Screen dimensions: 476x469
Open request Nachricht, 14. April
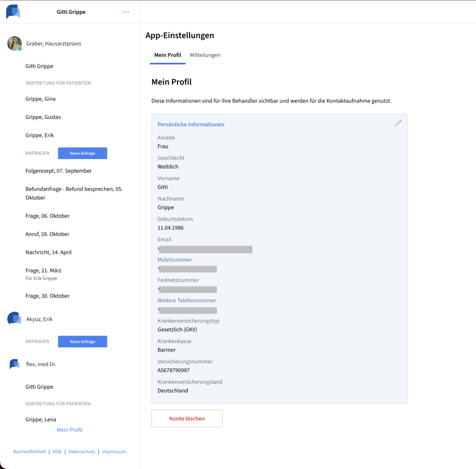click(x=48, y=252)
